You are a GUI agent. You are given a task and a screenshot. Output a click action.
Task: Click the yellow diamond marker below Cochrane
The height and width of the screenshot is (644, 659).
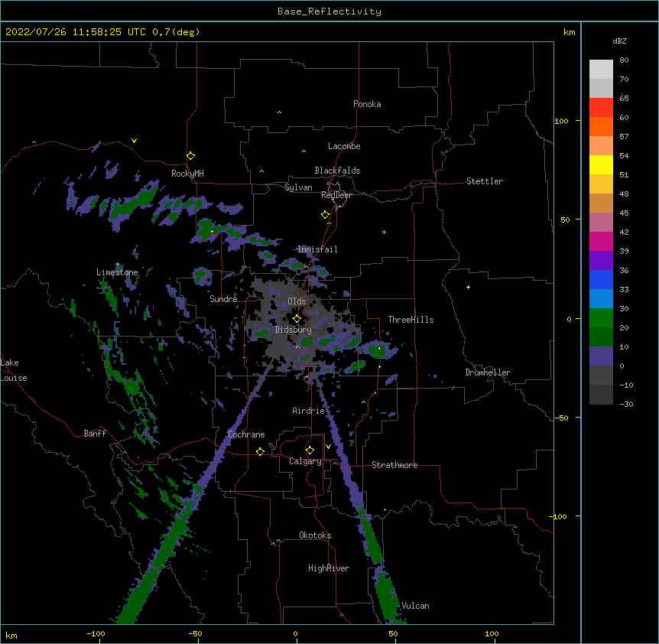260,451
